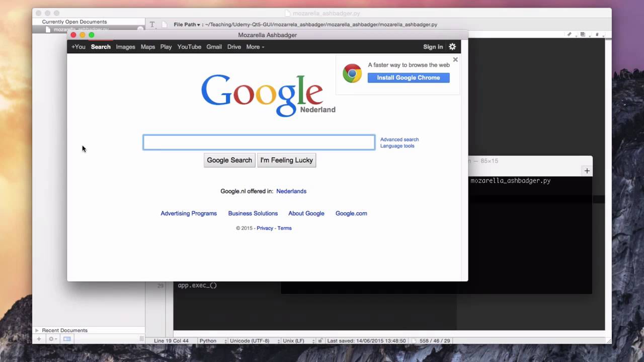
Task: Click the app.exec_() code line in the editor
Action: tap(197, 286)
